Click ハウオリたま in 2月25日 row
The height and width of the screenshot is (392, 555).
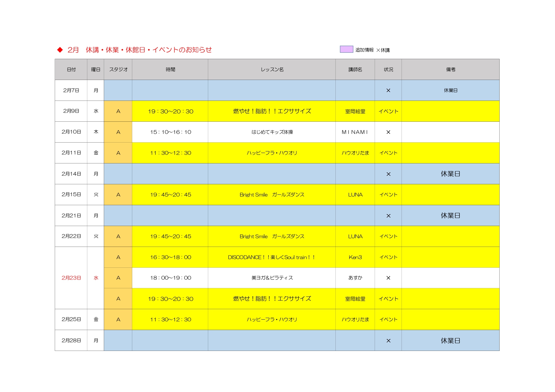pos(355,320)
